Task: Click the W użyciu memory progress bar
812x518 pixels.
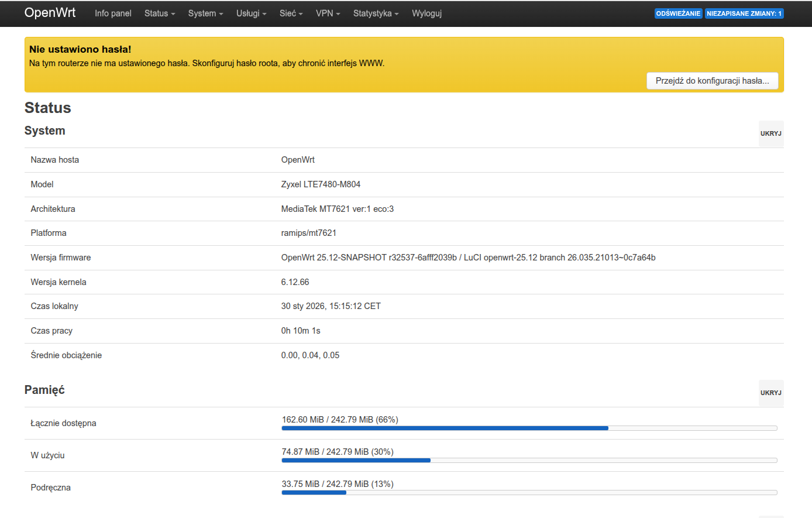Action: pyautogui.click(x=529, y=460)
